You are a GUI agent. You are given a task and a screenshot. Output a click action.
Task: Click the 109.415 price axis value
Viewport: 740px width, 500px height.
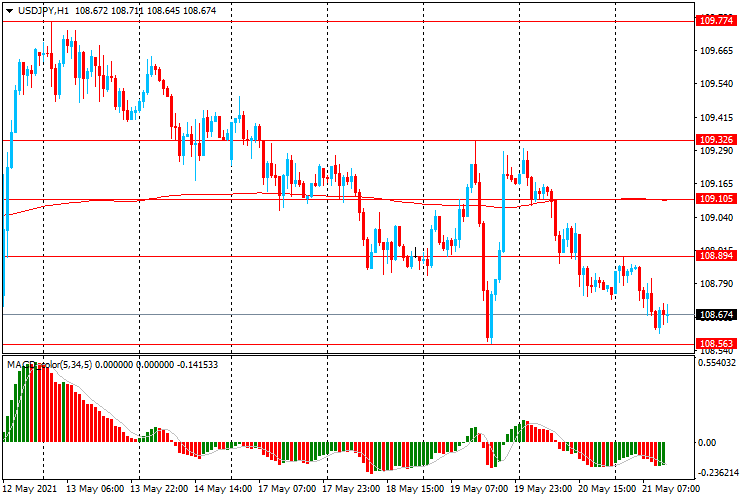click(x=716, y=118)
